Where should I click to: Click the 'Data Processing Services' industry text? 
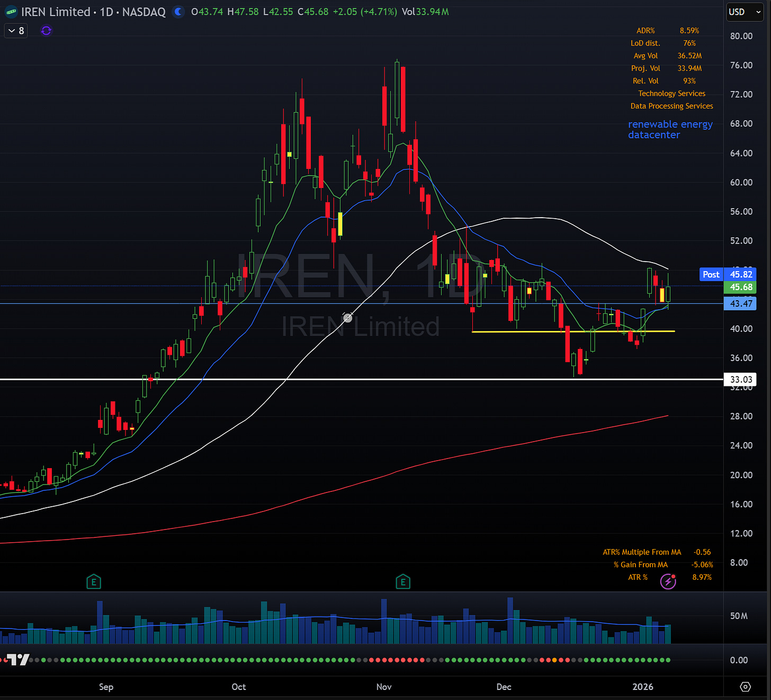tap(671, 106)
